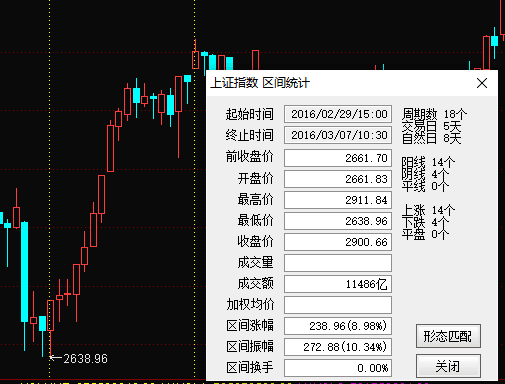Click the 最高价 value field
The height and width of the screenshot is (384, 505).
tap(338, 200)
